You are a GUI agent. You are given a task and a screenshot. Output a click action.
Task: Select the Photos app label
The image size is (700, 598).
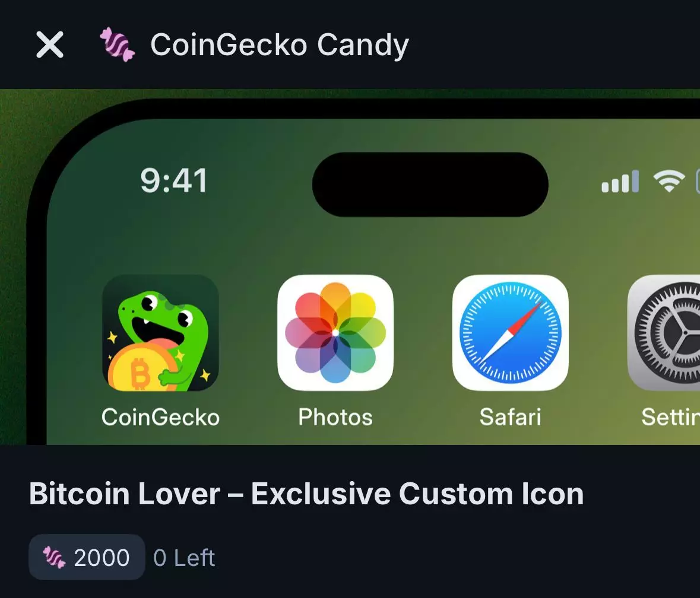(x=335, y=417)
